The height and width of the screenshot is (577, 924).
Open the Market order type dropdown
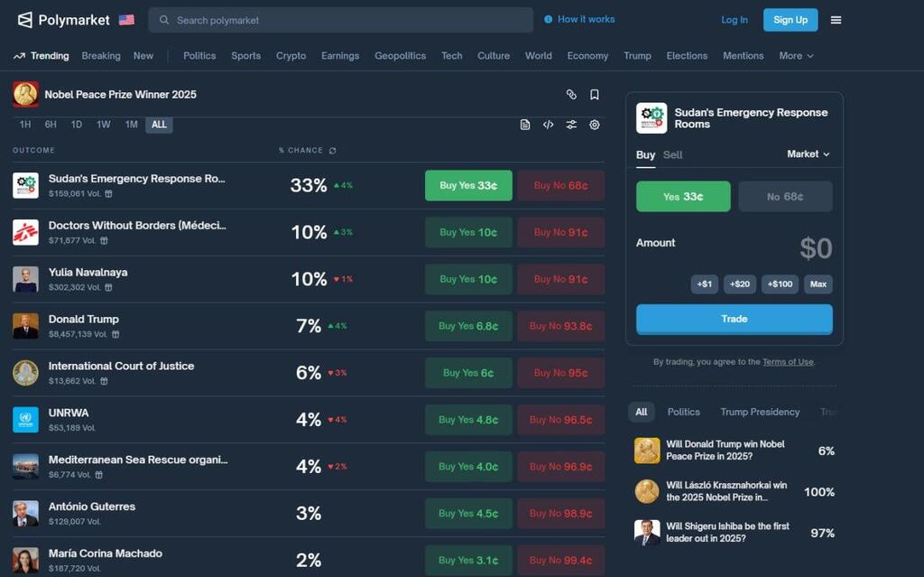coord(808,154)
